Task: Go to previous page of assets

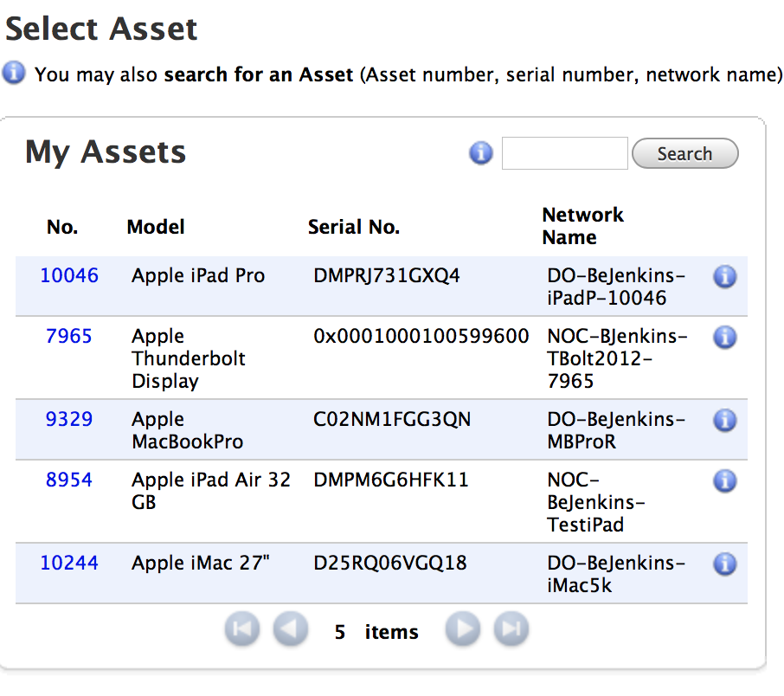Action: click(x=291, y=629)
